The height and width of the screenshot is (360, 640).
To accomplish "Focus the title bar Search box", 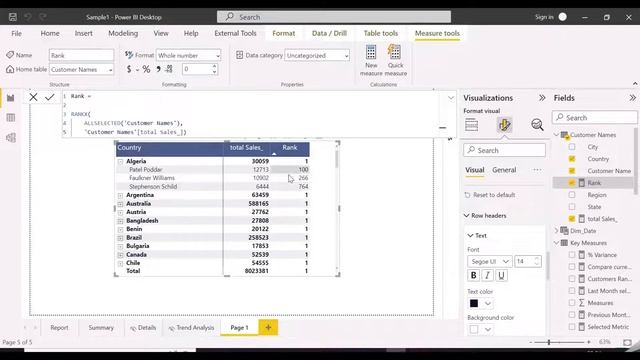I will [334, 17].
